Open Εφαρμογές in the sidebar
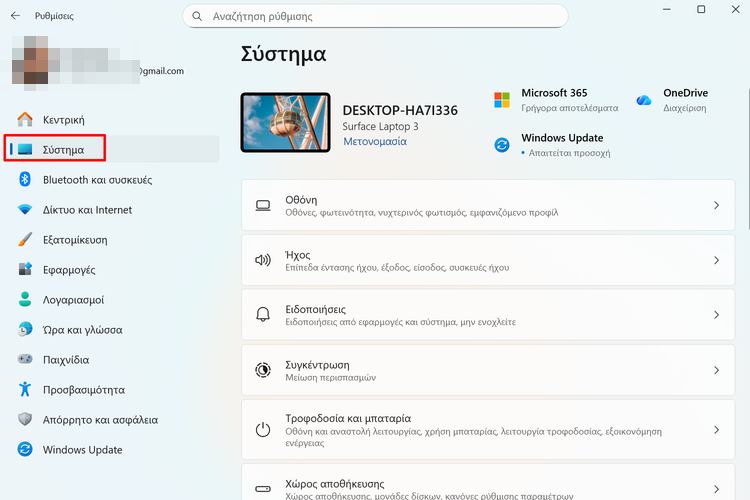Image resolution: width=750 pixels, height=500 pixels. coord(69,270)
